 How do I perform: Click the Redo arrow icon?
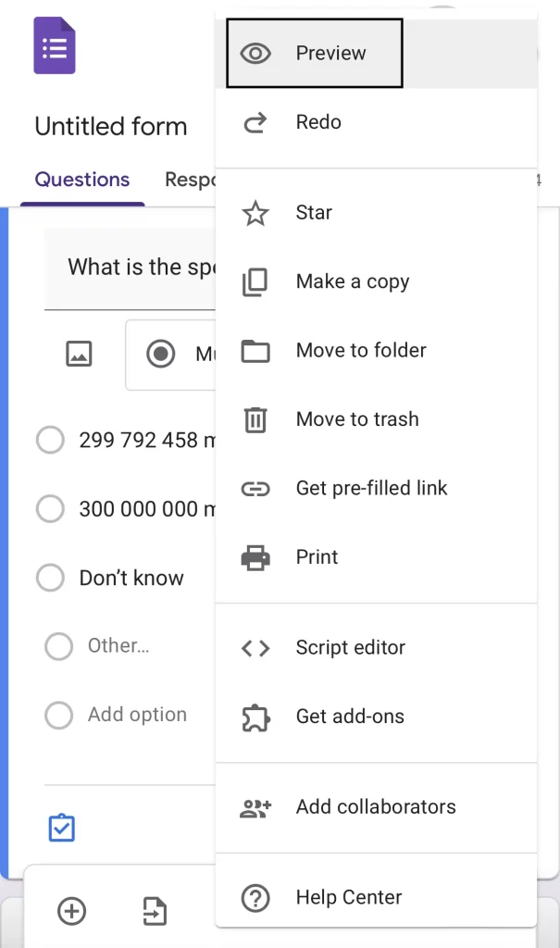[255, 121]
